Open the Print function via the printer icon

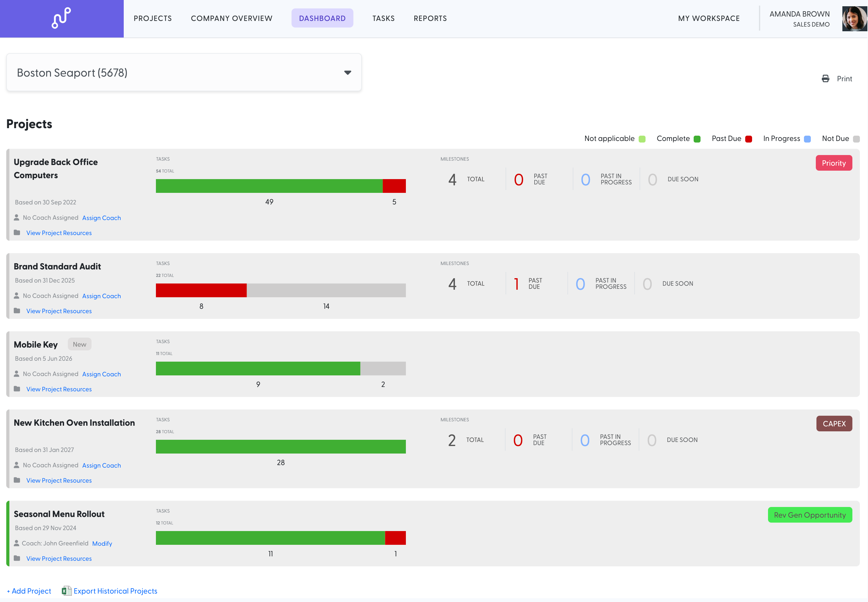826,78
